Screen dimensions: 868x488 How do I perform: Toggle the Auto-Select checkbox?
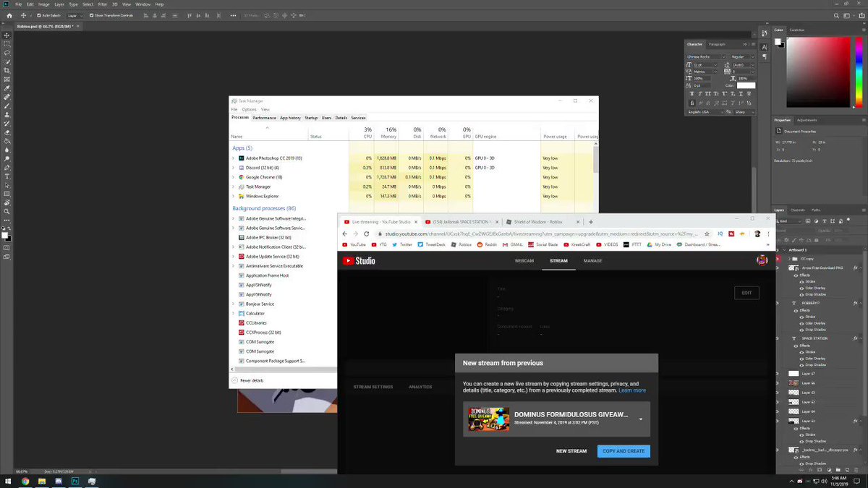click(40, 15)
